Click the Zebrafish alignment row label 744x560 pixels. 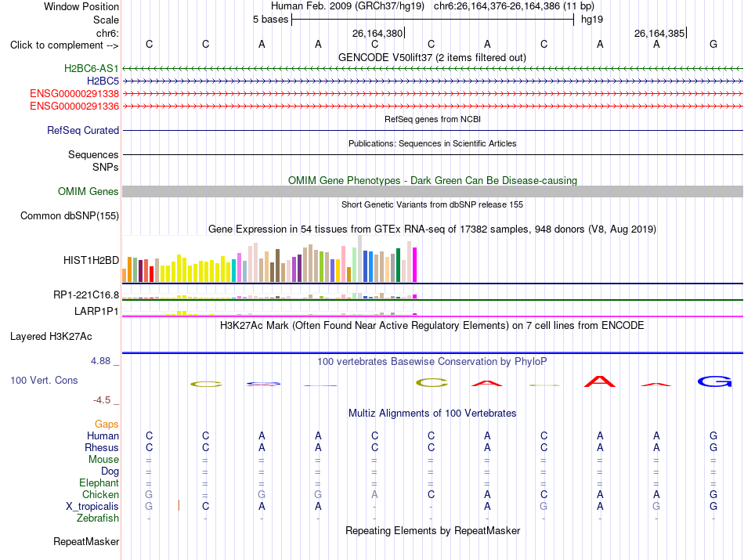[98, 518]
